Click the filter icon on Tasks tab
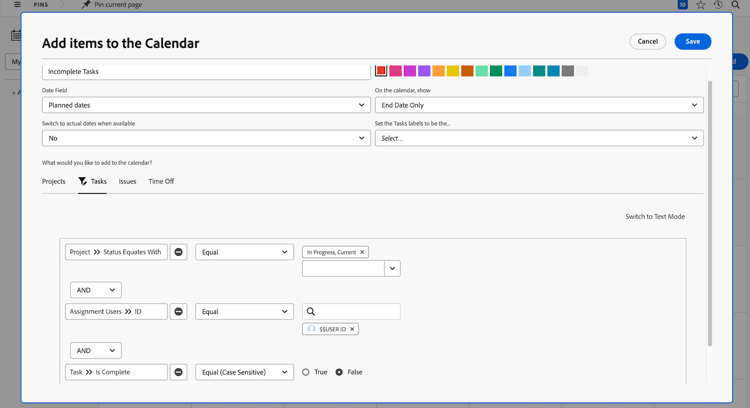This screenshot has height=408, width=750. [83, 181]
